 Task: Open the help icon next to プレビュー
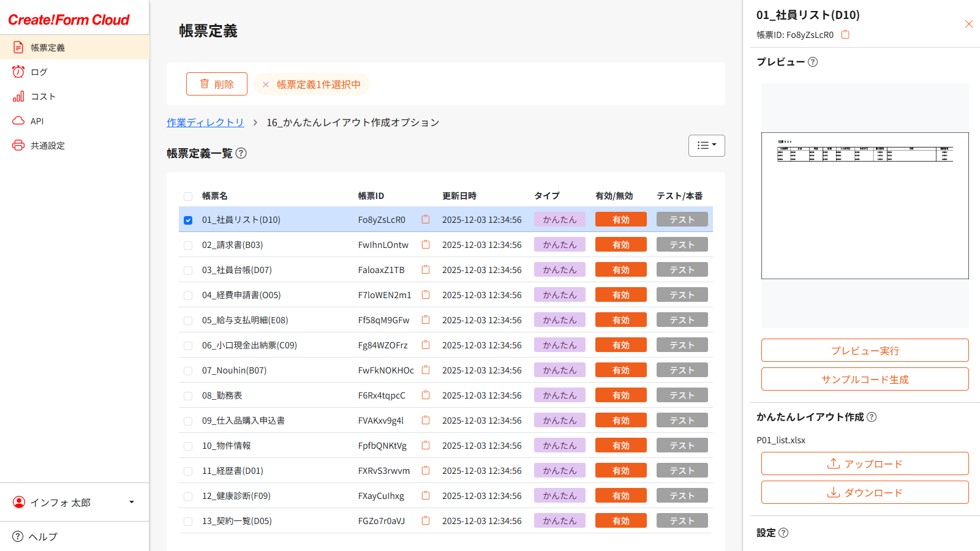click(813, 62)
